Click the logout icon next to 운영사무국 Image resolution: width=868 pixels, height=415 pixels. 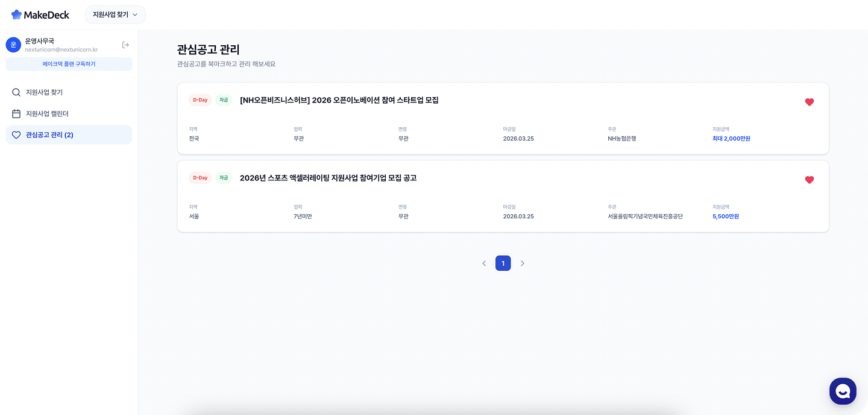tap(125, 45)
